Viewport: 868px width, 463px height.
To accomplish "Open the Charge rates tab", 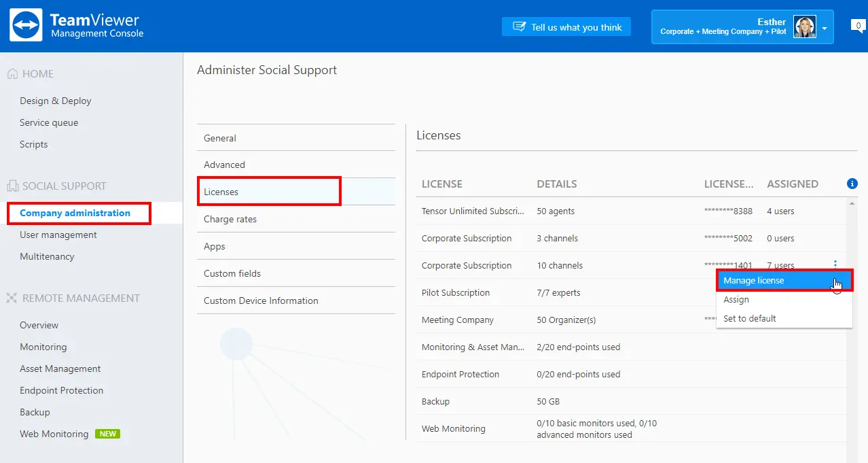I will [x=296, y=219].
